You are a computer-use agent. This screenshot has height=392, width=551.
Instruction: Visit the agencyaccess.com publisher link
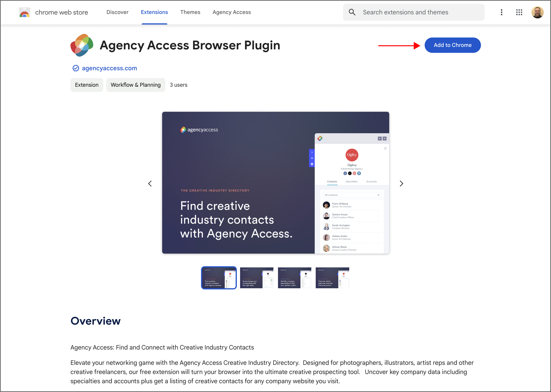(x=109, y=68)
